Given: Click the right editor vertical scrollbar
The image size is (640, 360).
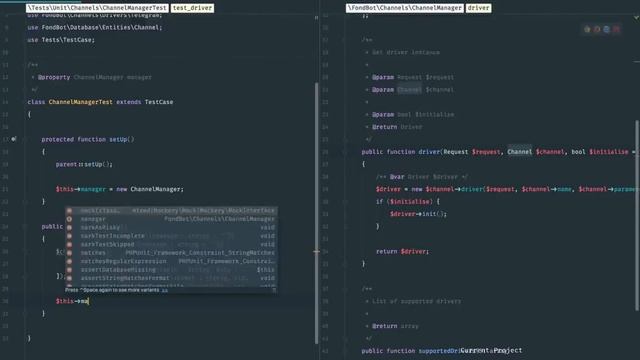Looking at the screenshot, I should coord(637,215).
